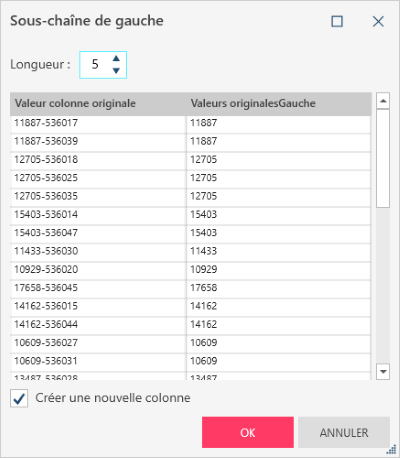The height and width of the screenshot is (458, 400).
Task: Decrease Longueur with the down arrow
Action: point(116,71)
